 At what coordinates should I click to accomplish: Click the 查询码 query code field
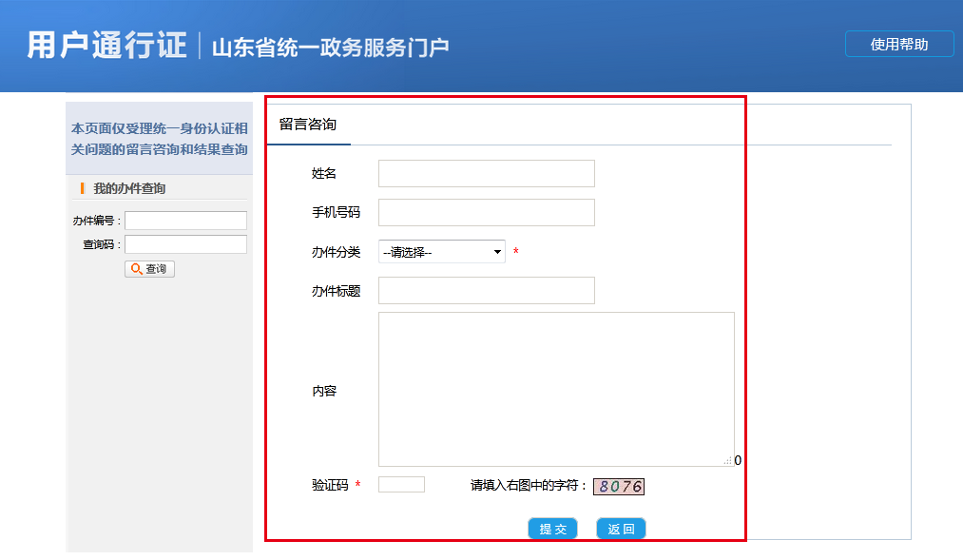click(185, 244)
